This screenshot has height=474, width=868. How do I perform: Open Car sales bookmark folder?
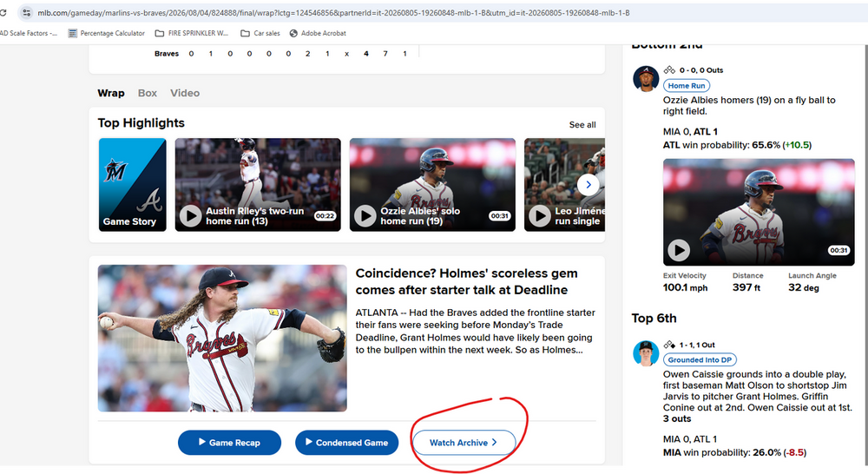pyautogui.click(x=260, y=33)
